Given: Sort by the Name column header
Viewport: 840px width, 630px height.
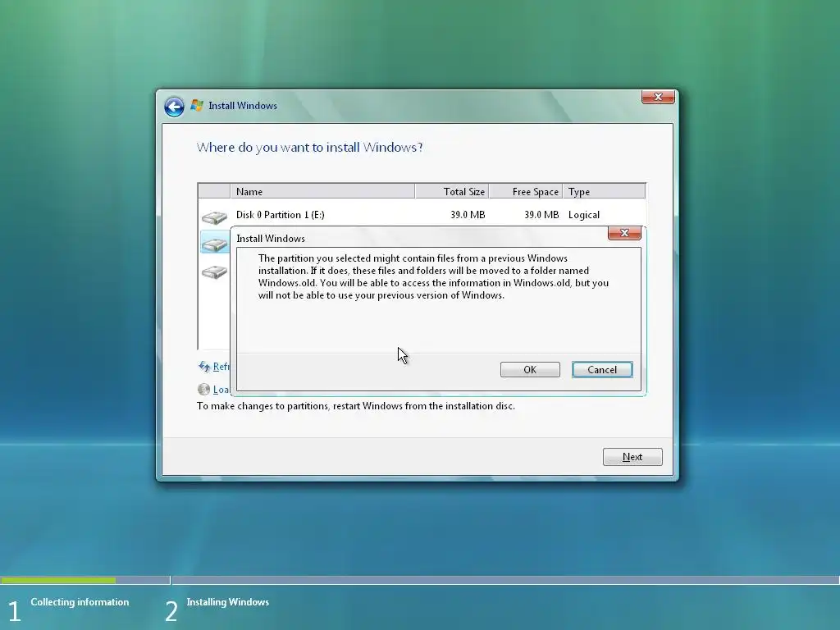Looking at the screenshot, I should pos(322,191).
